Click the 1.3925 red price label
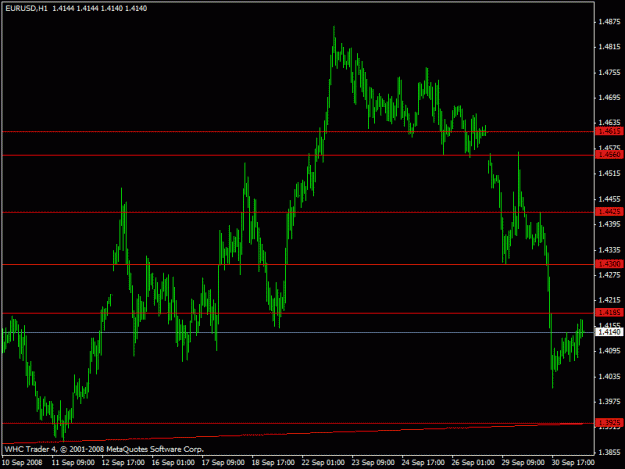This screenshot has width=625, height=469. coord(609,423)
